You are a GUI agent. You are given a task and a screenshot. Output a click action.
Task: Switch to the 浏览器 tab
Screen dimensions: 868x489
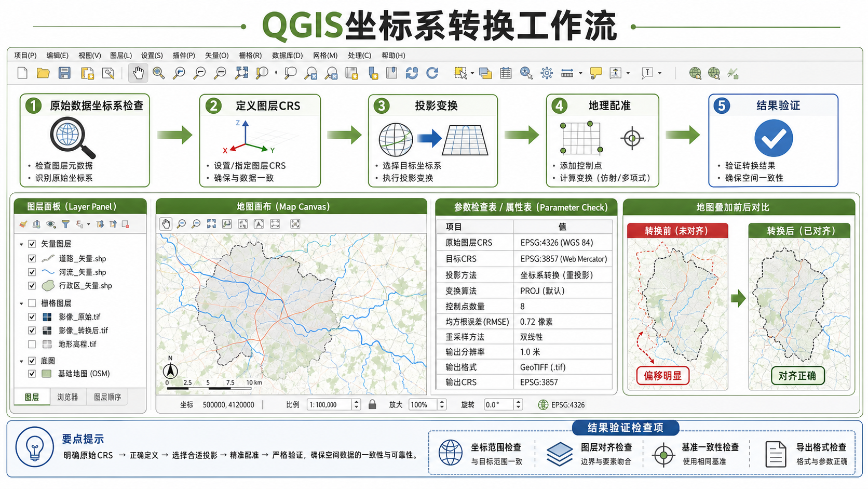pyautogui.click(x=67, y=397)
